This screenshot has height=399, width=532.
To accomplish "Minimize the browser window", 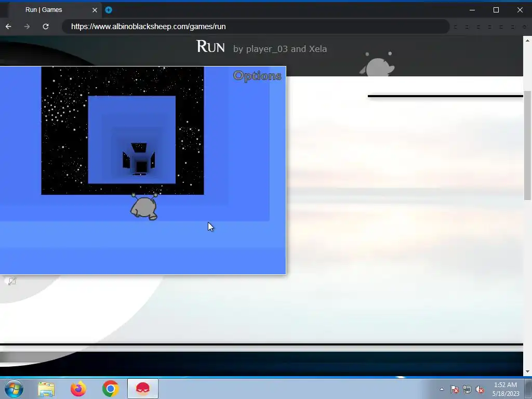I will click(472, 10).
